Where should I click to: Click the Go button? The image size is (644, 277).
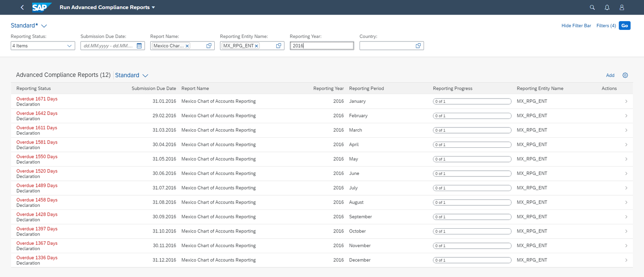(x=624, y=26)
